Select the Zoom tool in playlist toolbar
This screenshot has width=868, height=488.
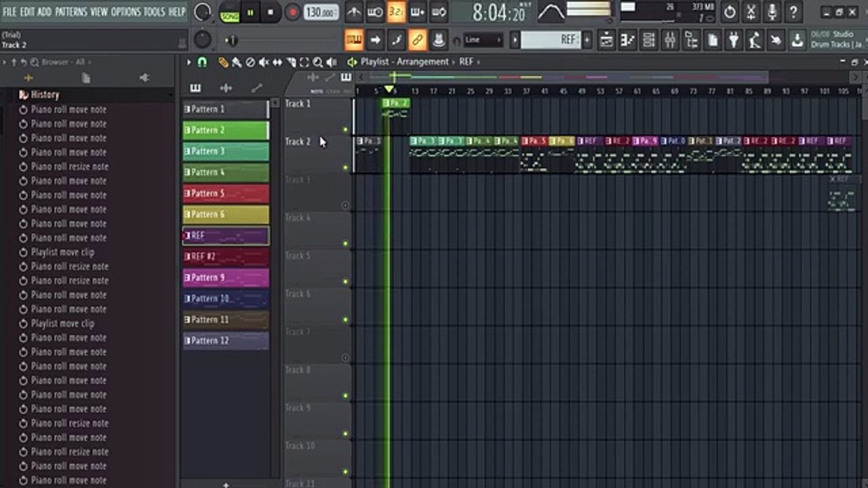click(x=317, y=62)
